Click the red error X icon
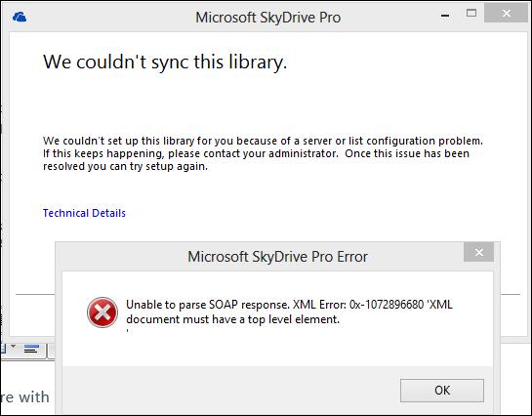Image resolution: width=532 pixels, height=416 pixels. click(102, 312)
